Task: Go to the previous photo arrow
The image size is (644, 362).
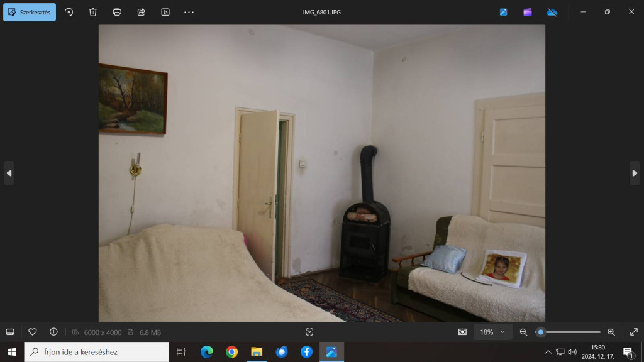Action: tap(9, 173)
